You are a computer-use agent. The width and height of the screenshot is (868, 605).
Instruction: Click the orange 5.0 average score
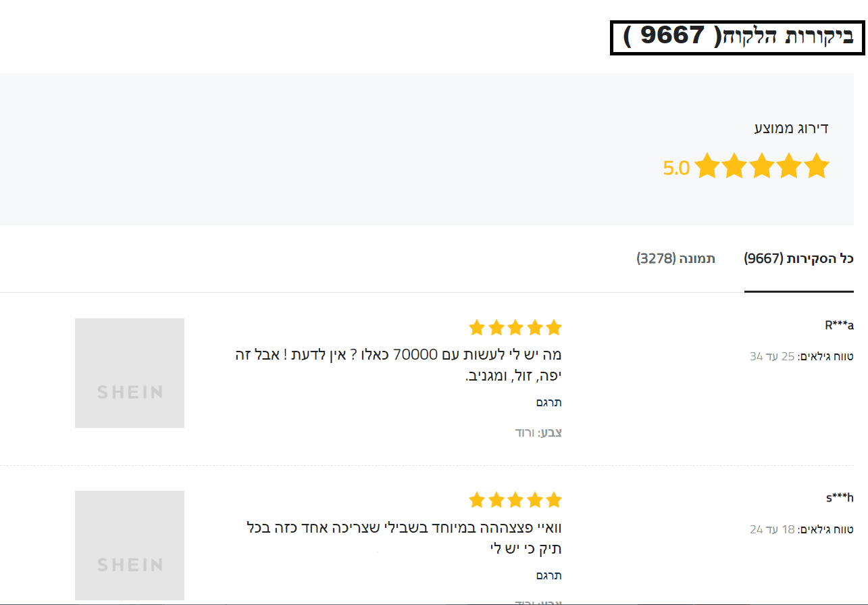click(676, 168)
